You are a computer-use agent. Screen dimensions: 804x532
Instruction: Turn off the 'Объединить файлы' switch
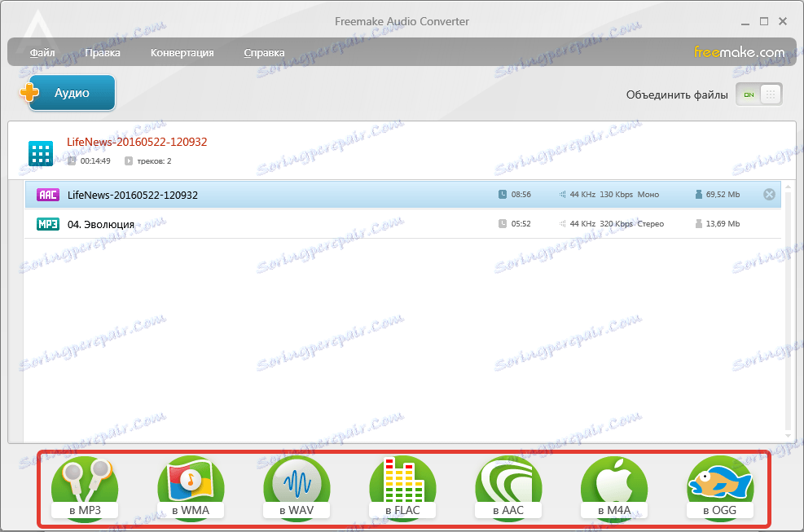(x=749, y=95)
